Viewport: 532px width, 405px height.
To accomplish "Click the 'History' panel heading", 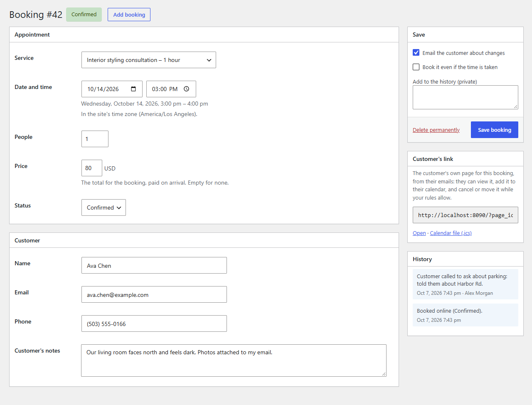I will click(422, 259).
